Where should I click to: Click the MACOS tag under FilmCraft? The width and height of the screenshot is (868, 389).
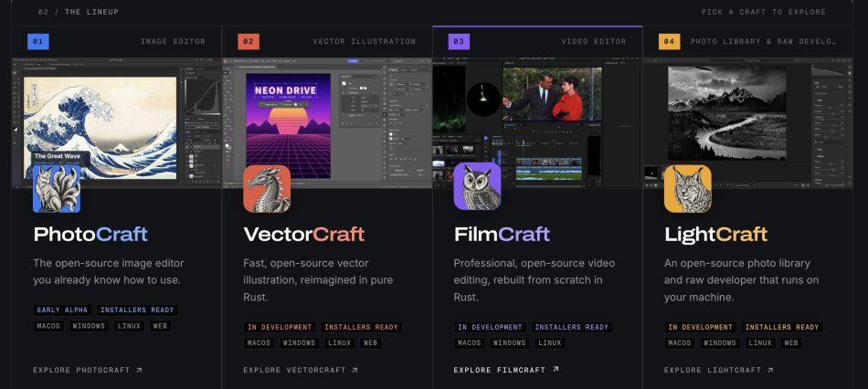[470, 343]
